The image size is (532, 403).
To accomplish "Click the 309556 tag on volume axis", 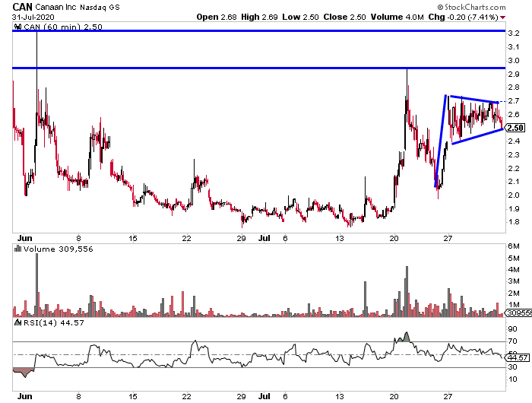I will click(518, 313).
